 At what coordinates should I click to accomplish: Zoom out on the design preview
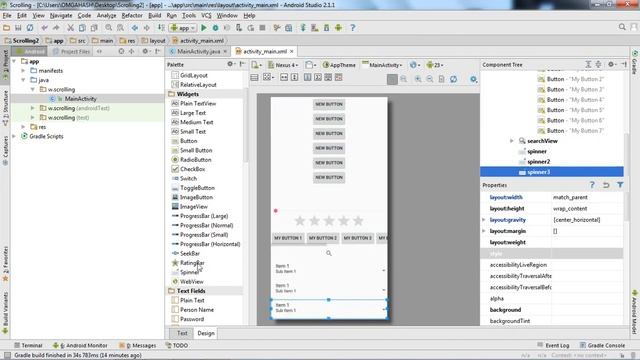pos(430,79)
